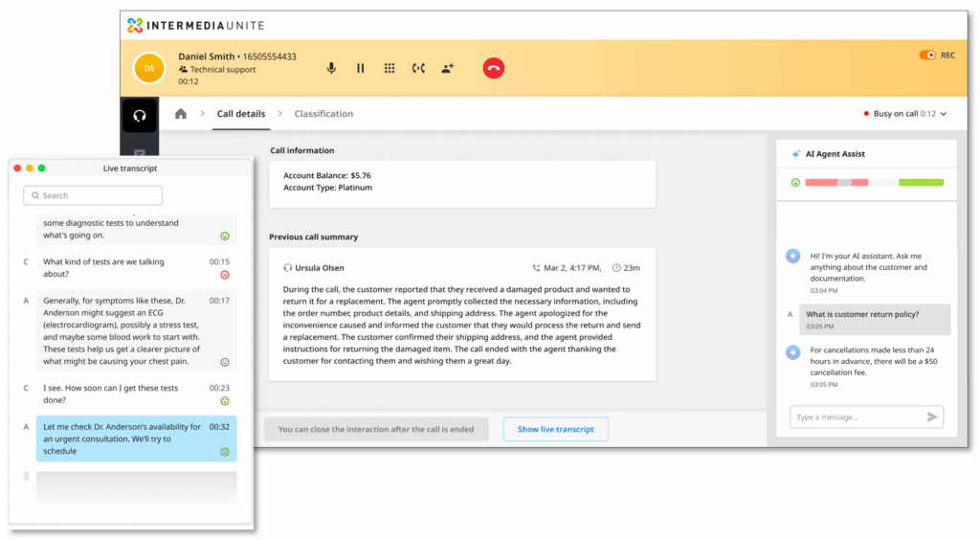
Task: Click the AI avatar beside the cancellation reply
Action: (x=792, y=352)
